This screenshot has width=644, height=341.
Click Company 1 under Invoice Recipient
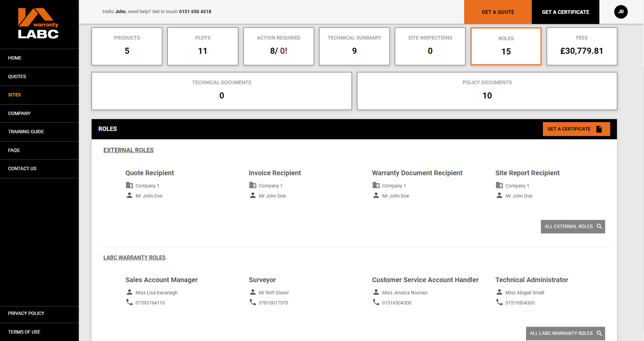(x=271, y=186)
